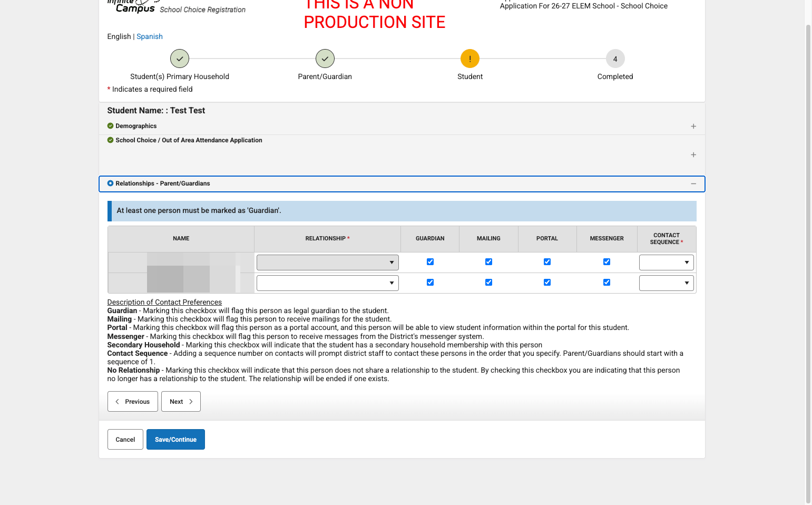Screen dimensions: 812x505
Task: Click the Student(s) Primary Household step checkmark icon
Action: (x=180, y=59)
